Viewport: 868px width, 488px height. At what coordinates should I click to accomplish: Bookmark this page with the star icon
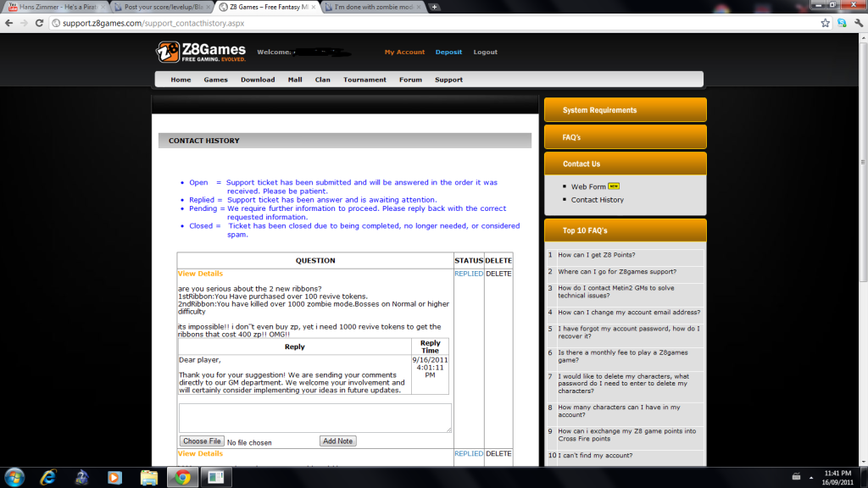pyautogui.click(x=825, y=23)
